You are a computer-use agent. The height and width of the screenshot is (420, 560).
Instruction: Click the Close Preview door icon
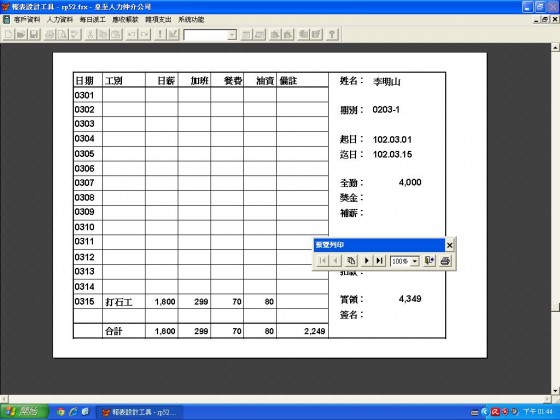click(x=430, y=261)
